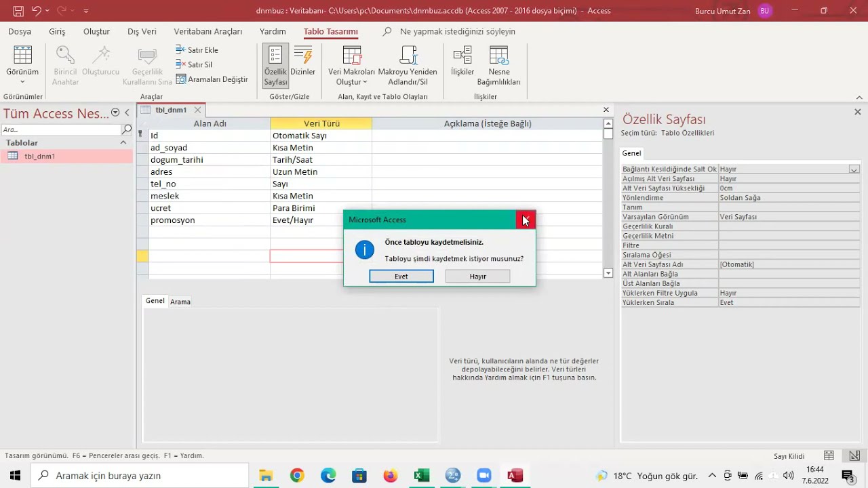
Task: Click the Undo icon in title bar
Action: [x=37, y=11]
